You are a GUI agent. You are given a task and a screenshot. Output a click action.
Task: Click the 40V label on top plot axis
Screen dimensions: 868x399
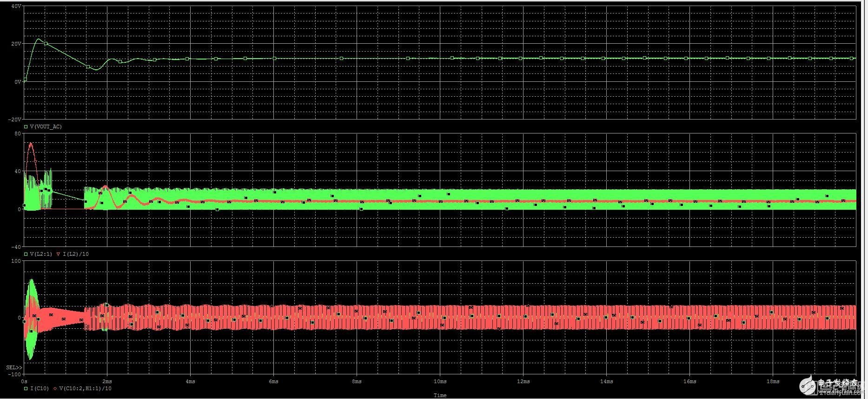15,6
